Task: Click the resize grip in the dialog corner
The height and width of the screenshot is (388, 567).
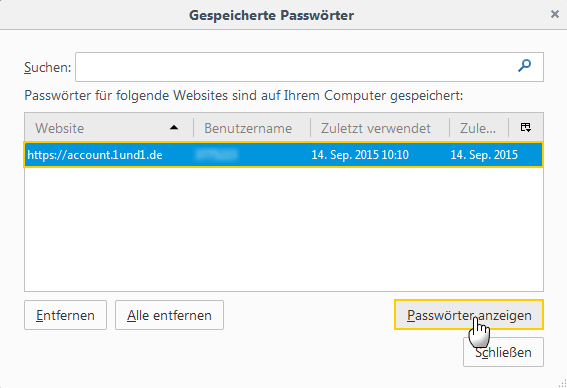Action: click(562, 383)
